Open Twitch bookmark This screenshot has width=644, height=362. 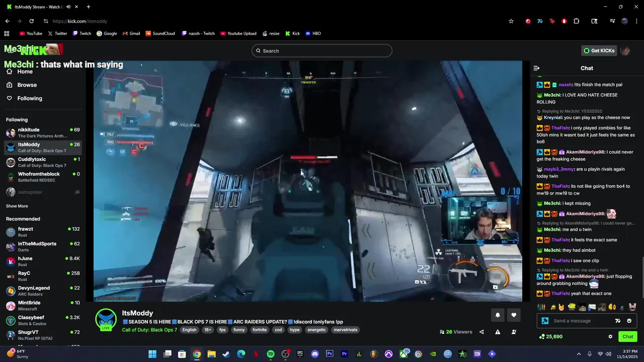point(82,34)
